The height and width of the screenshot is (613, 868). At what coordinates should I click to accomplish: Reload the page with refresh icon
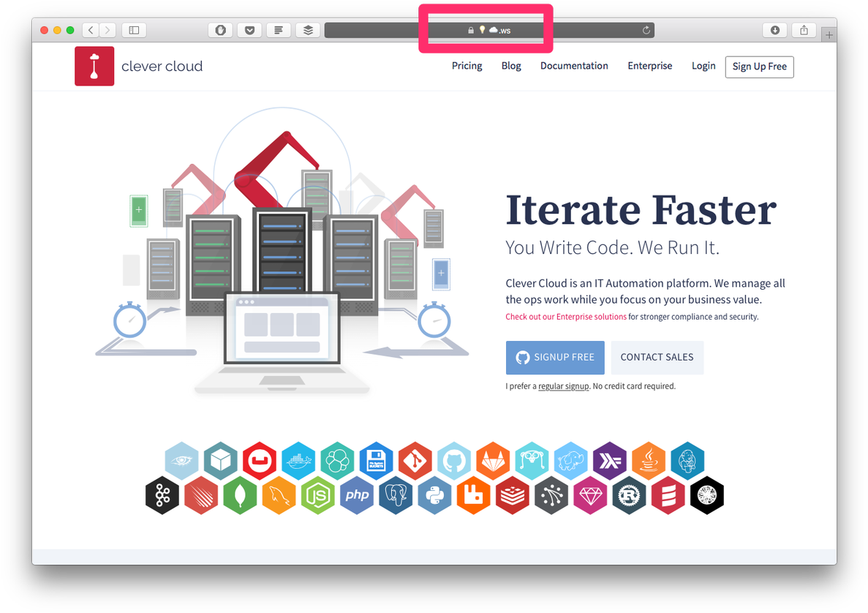pos(646,30)
